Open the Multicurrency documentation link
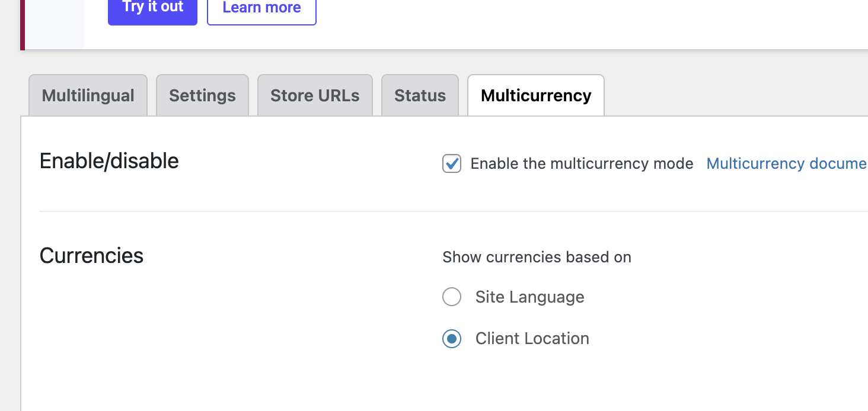Viewport: 868px width, 411px height. (x=786, y=163)
